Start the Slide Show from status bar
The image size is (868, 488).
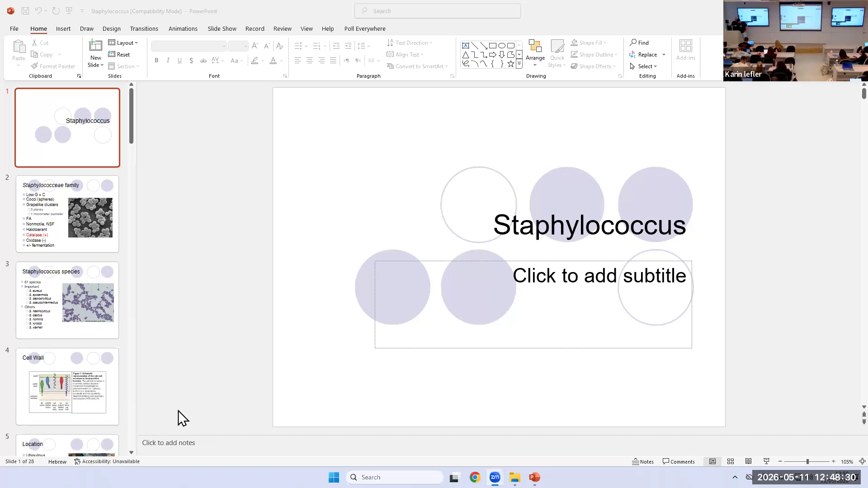[766, 461]
